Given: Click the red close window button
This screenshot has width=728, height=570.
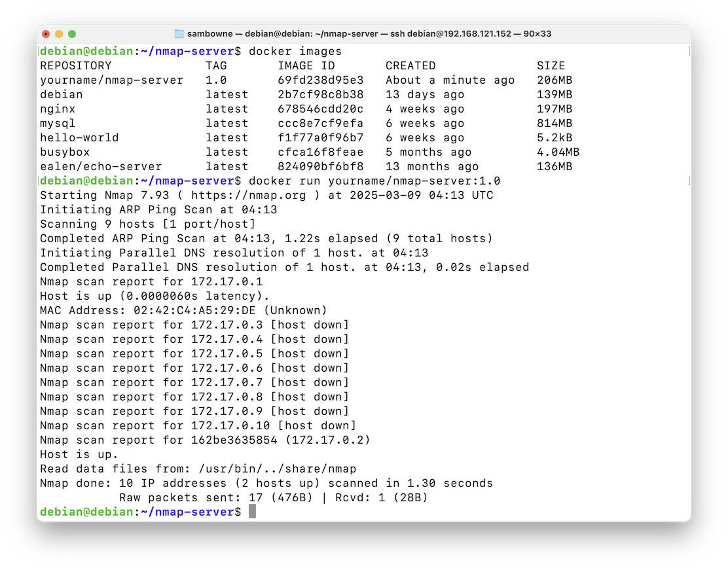Looking at the screenshot, I should 46,34.
